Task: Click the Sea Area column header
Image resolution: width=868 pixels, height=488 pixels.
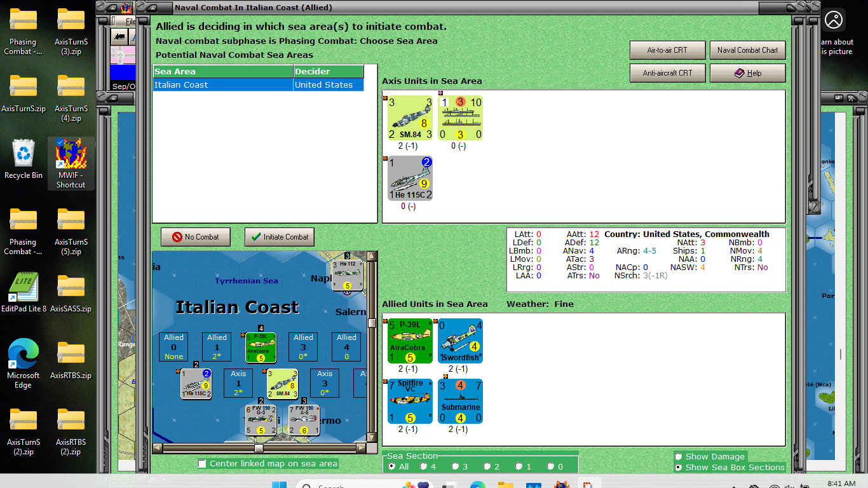Action: [223, 72]
